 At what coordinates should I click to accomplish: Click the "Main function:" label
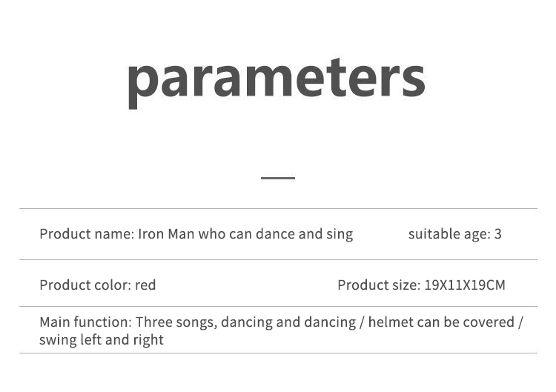pyautogui.click(x=85, y=322)
